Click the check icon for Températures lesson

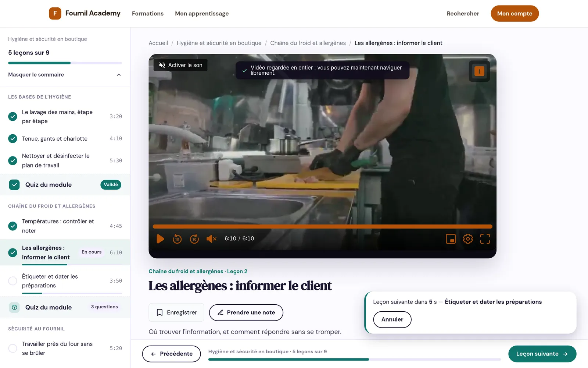pyautogui.click(x=13, y=226)
